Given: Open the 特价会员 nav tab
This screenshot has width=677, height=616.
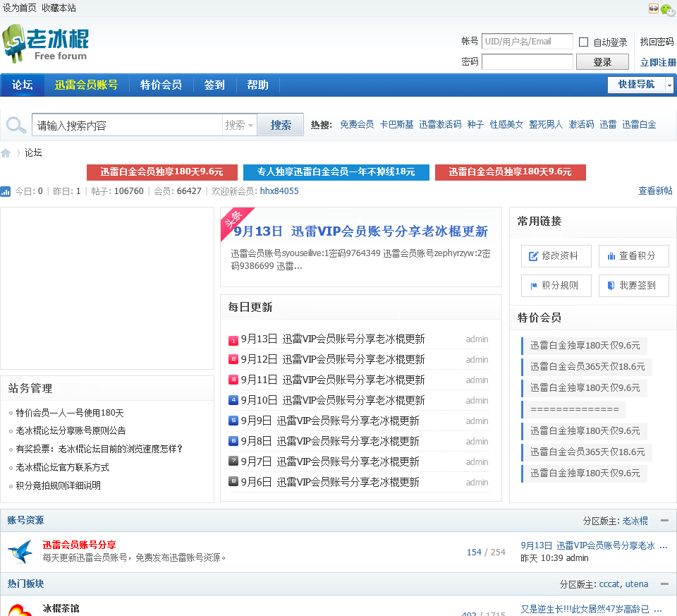Looking at the screenshot, I should tap(161, 85).
